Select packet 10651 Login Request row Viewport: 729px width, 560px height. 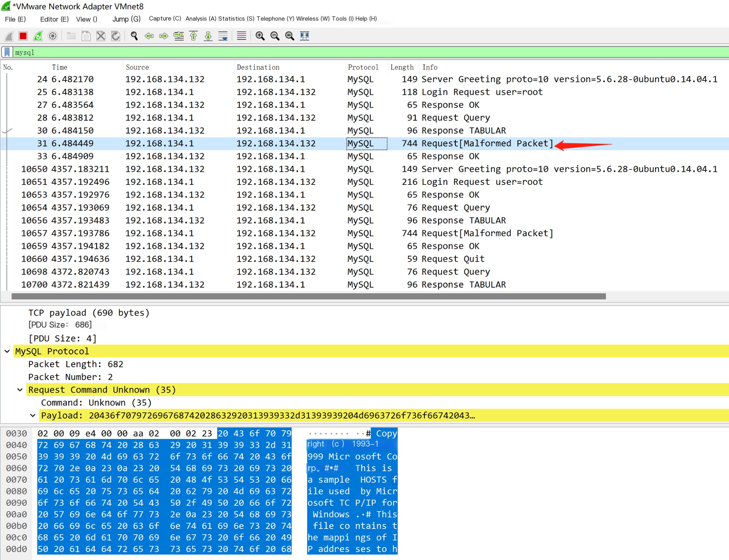[364, 182]
